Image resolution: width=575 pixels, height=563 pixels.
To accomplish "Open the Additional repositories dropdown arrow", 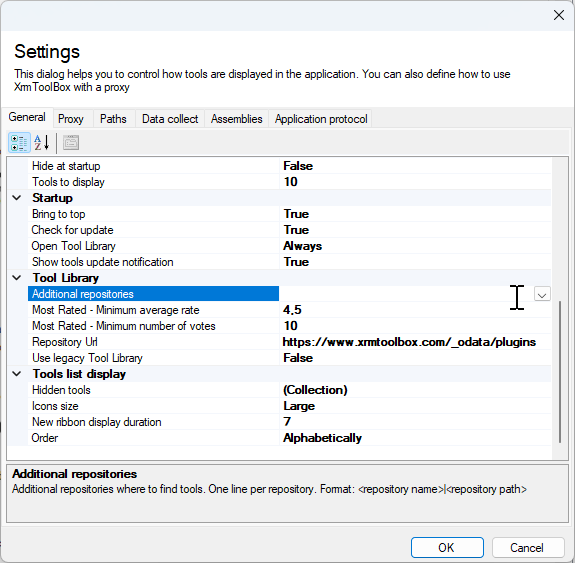I will point(542,294).
